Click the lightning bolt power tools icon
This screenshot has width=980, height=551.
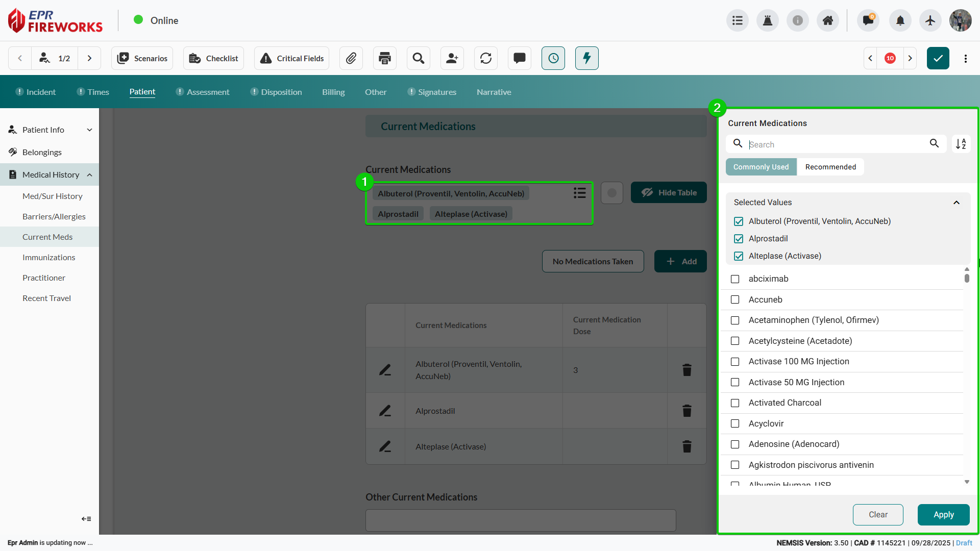tap(586, 58)
